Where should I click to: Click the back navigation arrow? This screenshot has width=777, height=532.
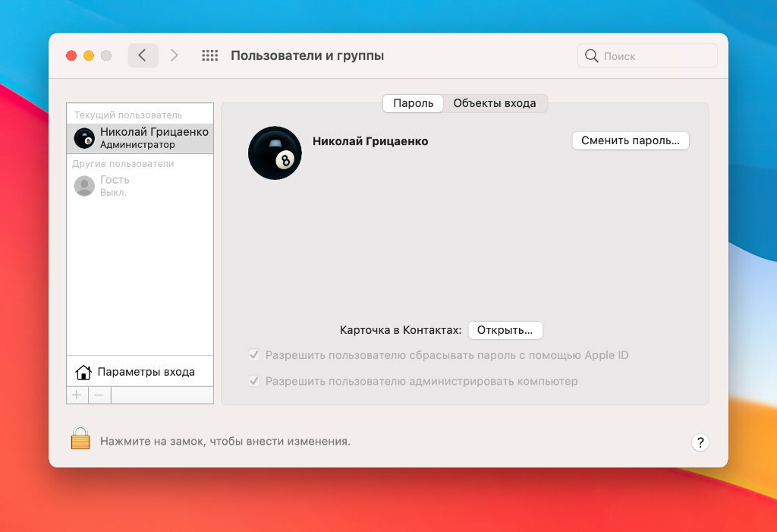[143, 55]
